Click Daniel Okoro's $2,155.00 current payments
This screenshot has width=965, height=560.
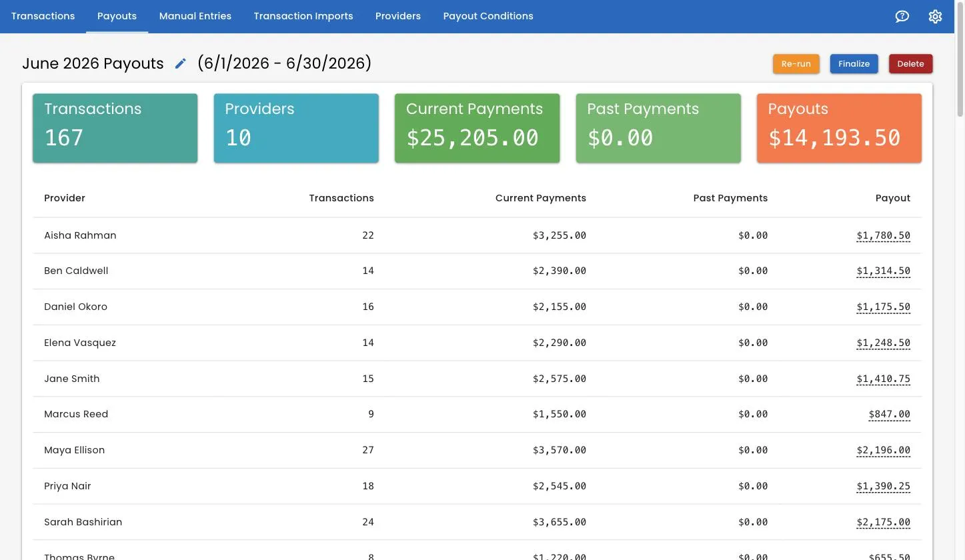point(560,307)
